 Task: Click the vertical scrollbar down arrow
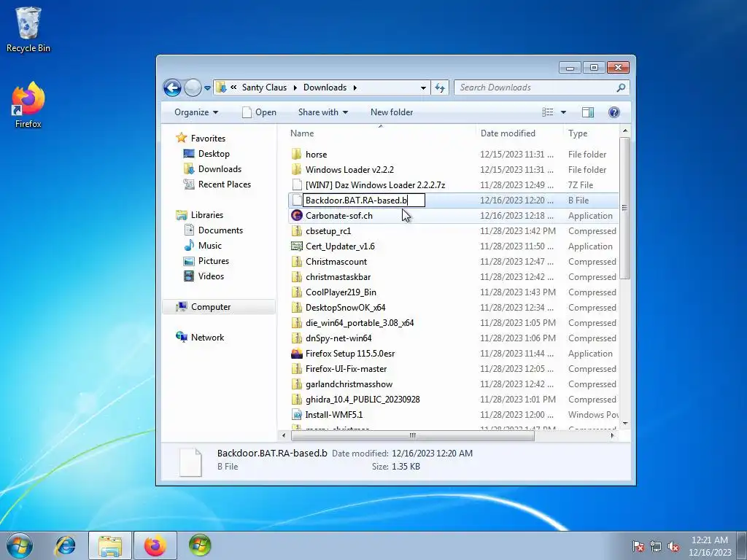[625, 424]
